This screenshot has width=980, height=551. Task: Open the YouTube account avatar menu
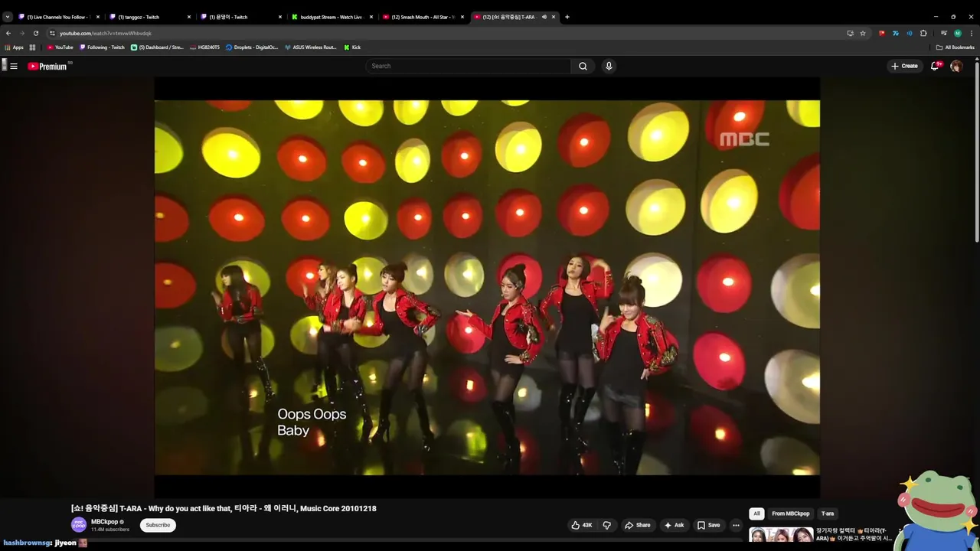[956, 66]
